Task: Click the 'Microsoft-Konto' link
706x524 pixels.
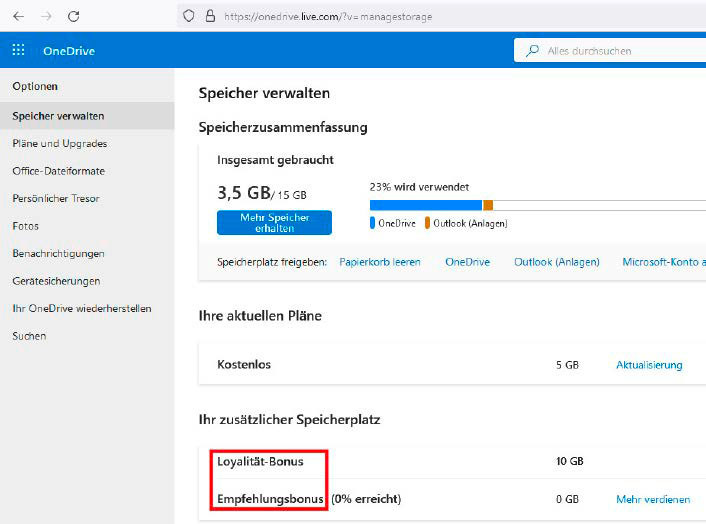Action: point(664,262)
